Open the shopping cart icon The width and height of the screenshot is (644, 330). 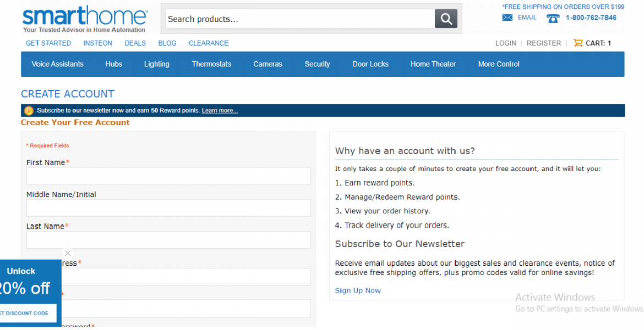pyautogui.click(x=577, y=43)
